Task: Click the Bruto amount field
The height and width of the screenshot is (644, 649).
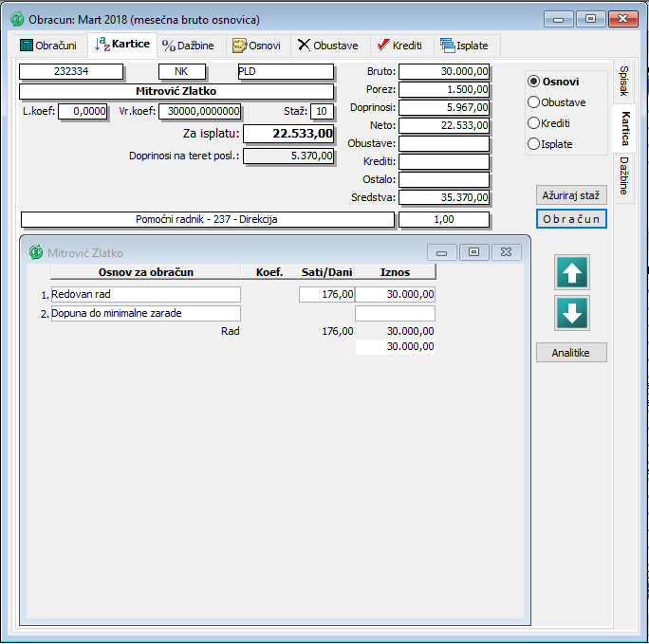Action: (x=444, y=71)
